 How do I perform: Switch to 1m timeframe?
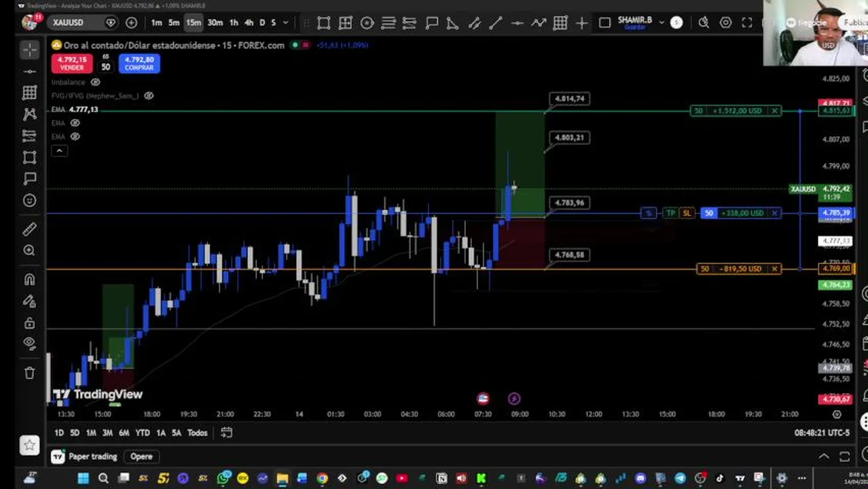pos(157,23)
